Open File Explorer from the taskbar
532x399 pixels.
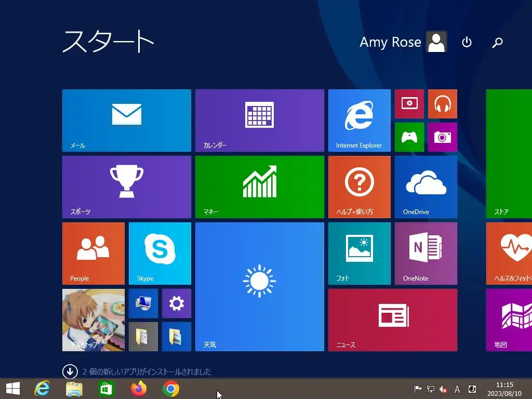click(74, 389)
